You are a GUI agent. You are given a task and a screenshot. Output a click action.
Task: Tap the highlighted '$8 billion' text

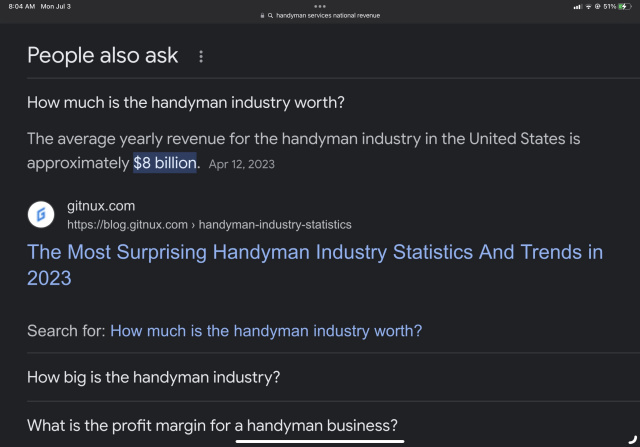[165, 163]
